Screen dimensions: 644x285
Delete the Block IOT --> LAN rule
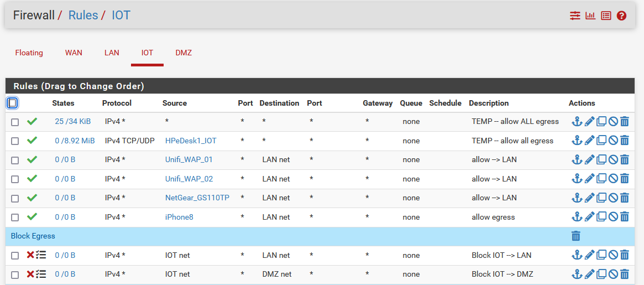click(x=625, y=255)
